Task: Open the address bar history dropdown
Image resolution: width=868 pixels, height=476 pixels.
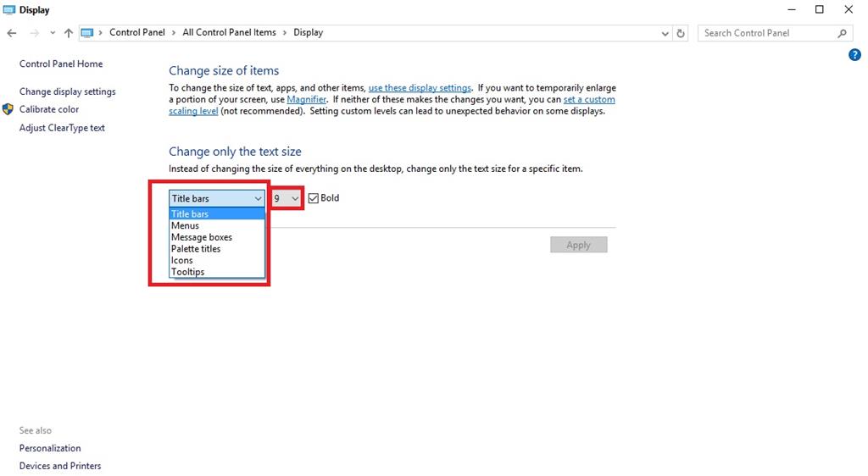Action: [665, 33]
